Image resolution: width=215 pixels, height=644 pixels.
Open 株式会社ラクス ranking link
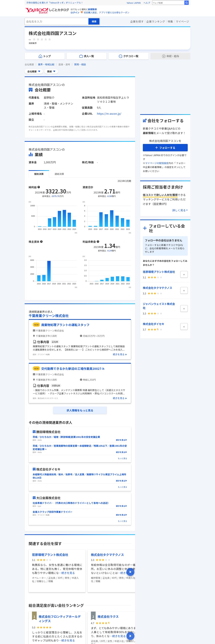108,617
